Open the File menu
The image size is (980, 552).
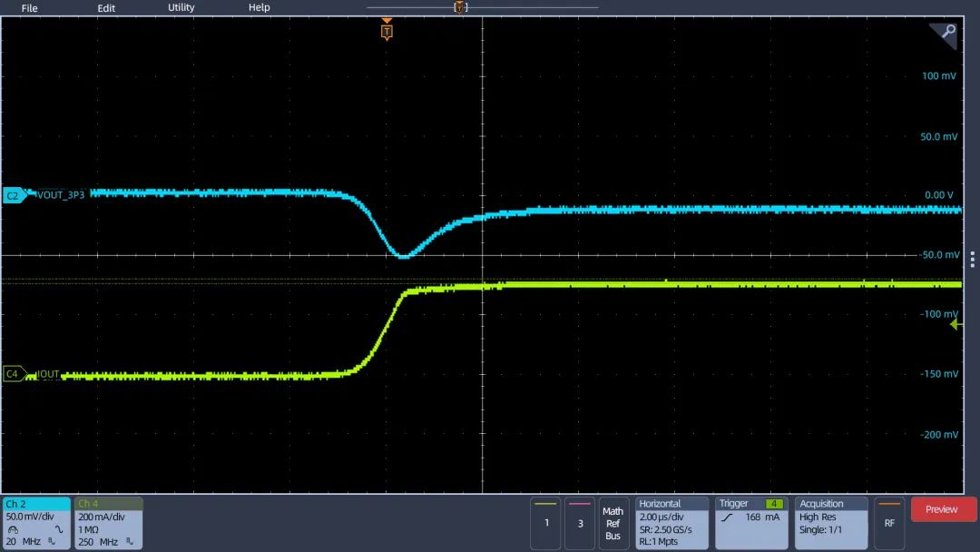[x=29, y=8]
